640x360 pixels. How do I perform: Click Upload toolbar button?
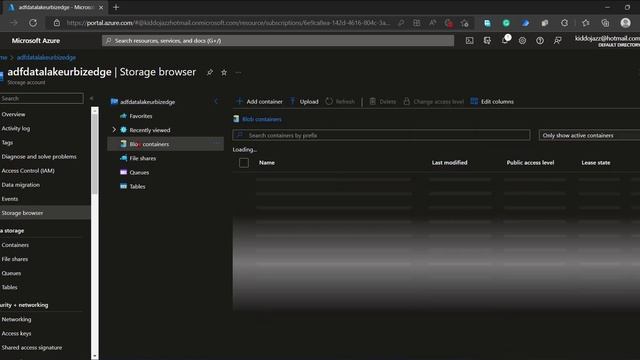(304, 101)
